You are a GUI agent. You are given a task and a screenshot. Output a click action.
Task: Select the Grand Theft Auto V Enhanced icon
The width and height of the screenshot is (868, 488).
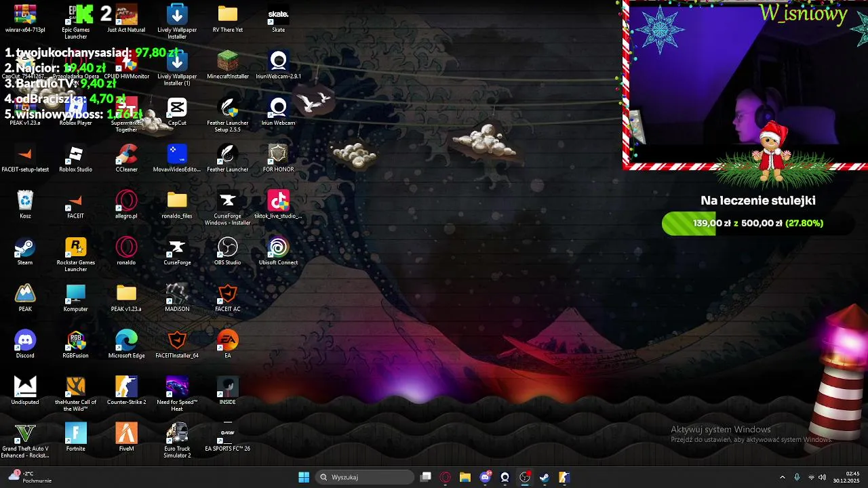coord(25,441)
